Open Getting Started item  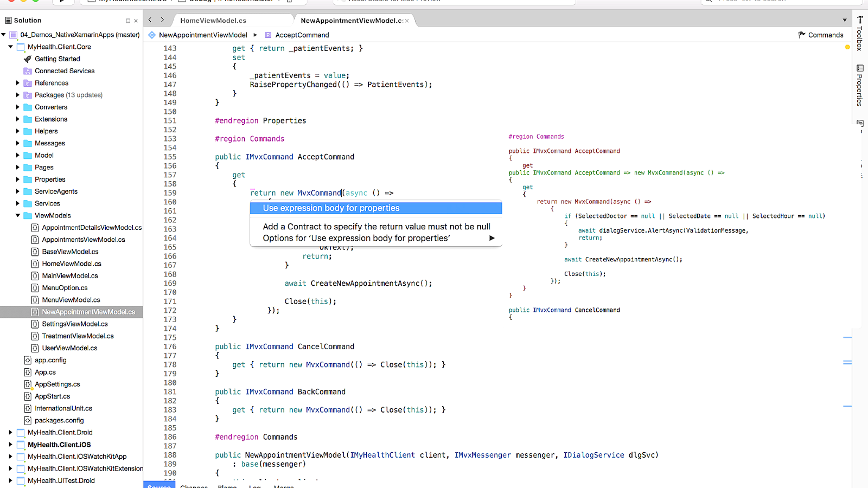tap(57, 59)
